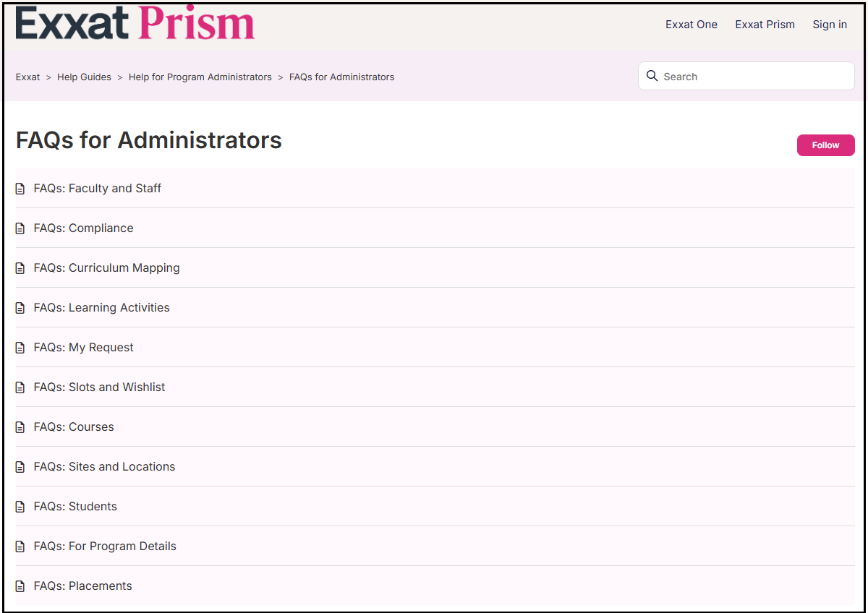Screen dimensions: 868x613
Task: Click document icon beside FAQs: Learning Activities
Action: (x=20, y=308)
